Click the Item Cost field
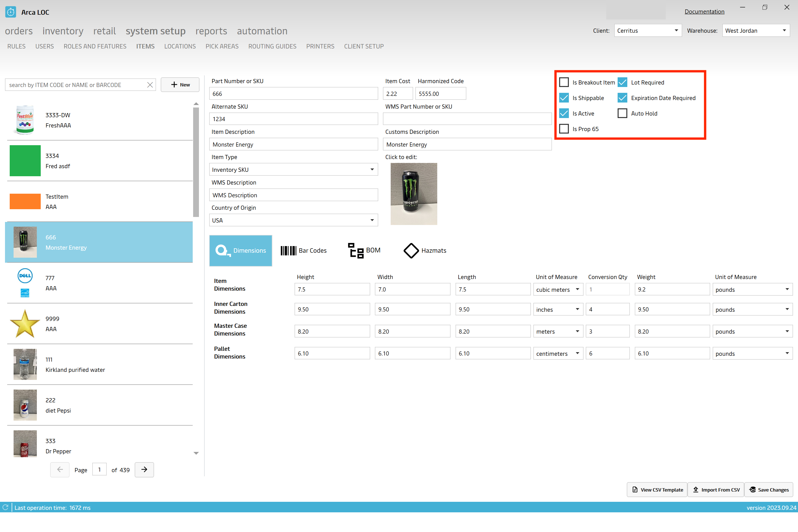Screen dimensions: 798x532 398,94
